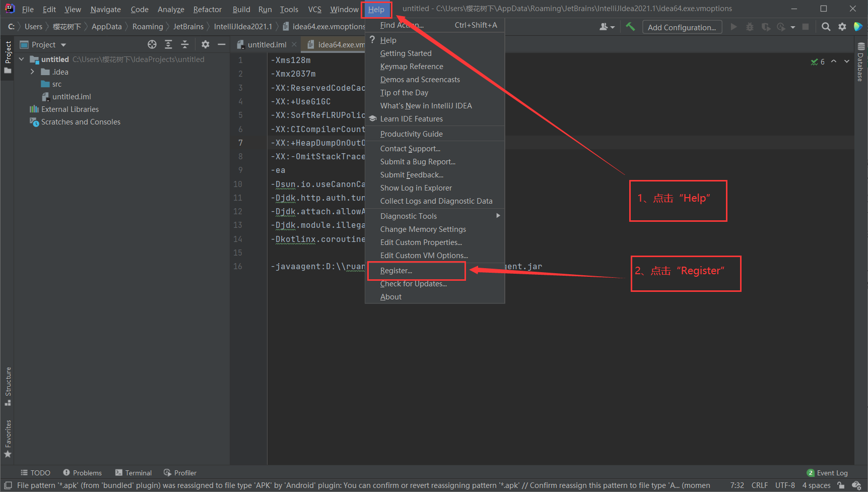Click Expand All icon in Project panel
The image size is (868, 492).
point(168,44)
